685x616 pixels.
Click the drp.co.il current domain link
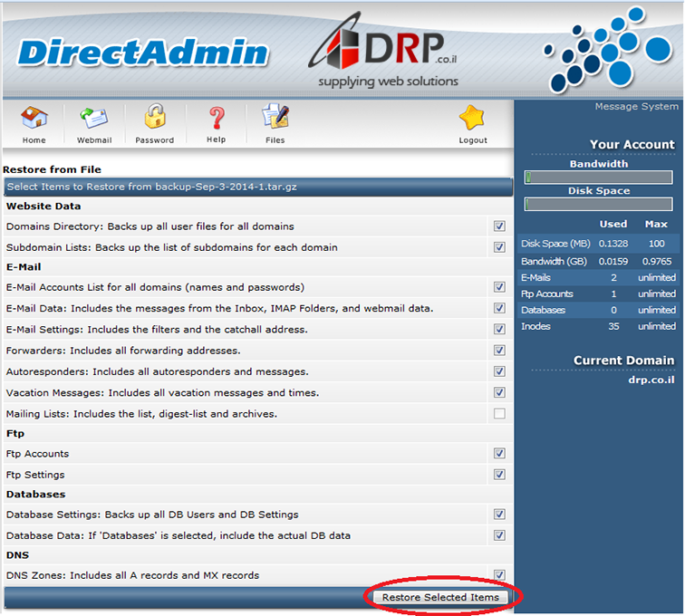[x=651, y=380]
